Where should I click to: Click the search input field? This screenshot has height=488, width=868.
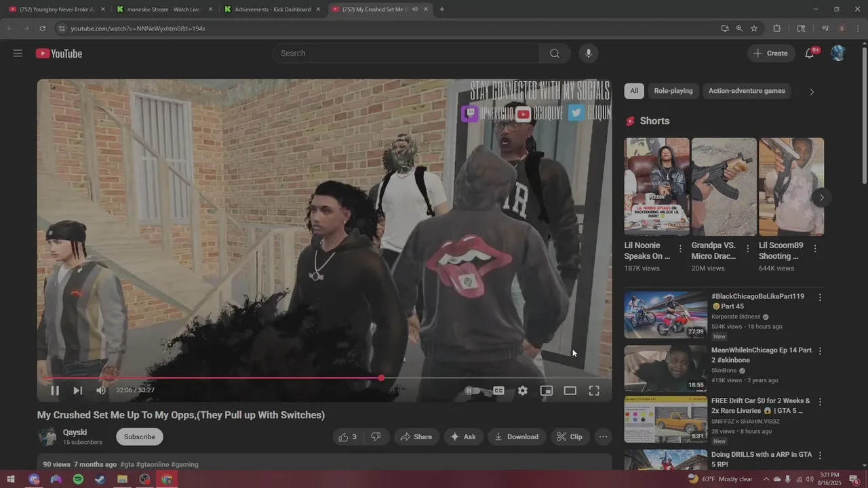406,54
